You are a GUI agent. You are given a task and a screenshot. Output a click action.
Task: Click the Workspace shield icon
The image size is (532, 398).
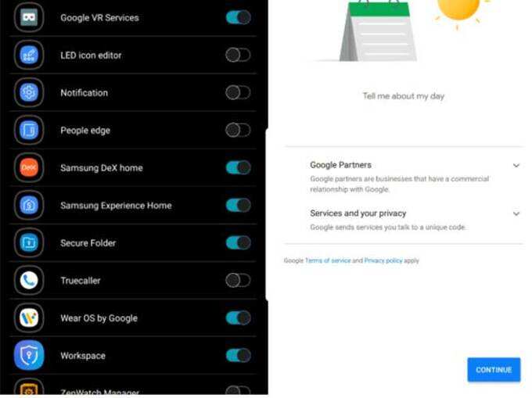tap(29, 355)
